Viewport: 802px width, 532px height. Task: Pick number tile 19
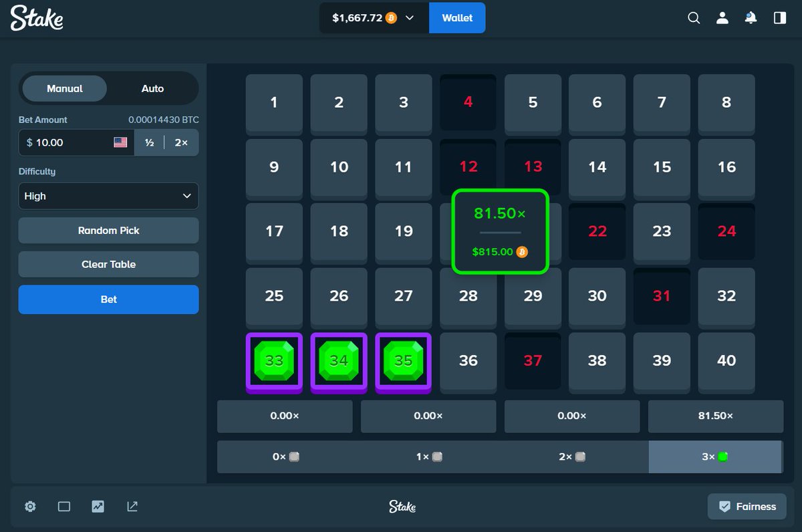point(403,232)
